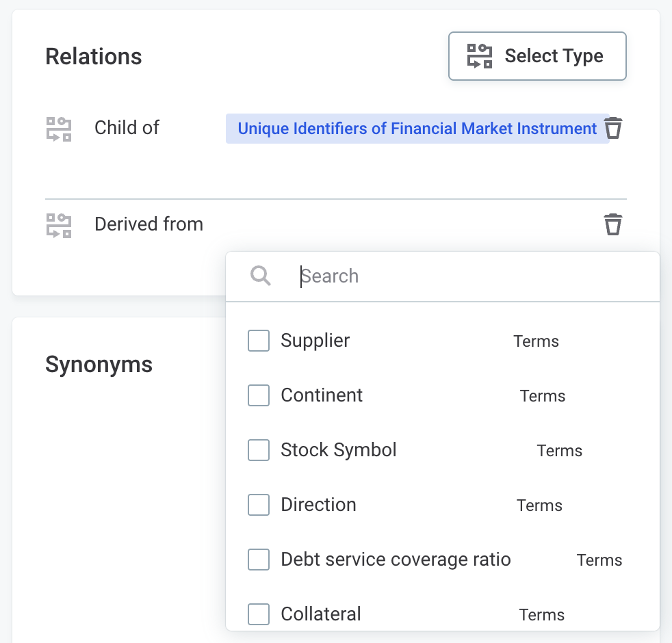Click the Synonyms section heading
Screen dimensions: 672x643
tap(99, 365)
